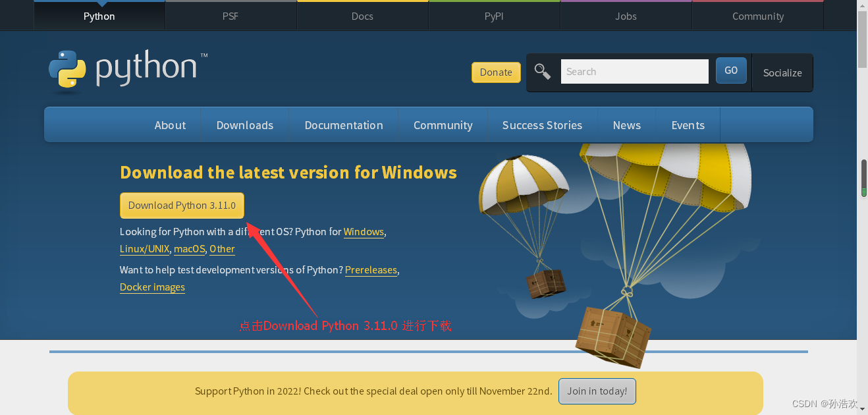Screen dimensions: 868x415
Task: Click the Support Python in 2022 banner text
Action: pos(373,391)
